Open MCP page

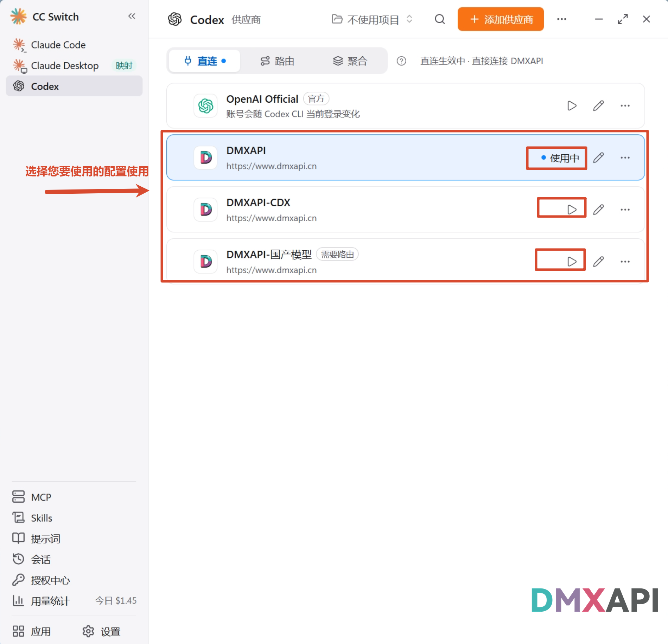[74, 497]
